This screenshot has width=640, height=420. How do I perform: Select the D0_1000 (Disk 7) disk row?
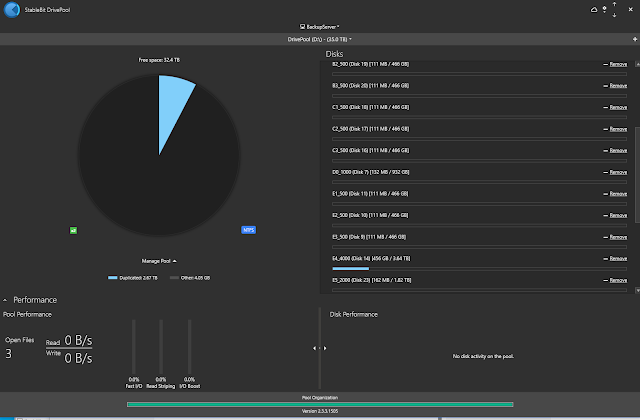(x=479, y=177)
